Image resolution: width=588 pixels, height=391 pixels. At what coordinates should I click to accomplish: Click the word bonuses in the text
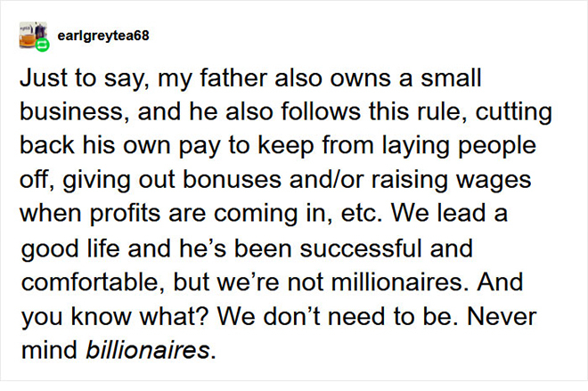click(x=232, y=179)
